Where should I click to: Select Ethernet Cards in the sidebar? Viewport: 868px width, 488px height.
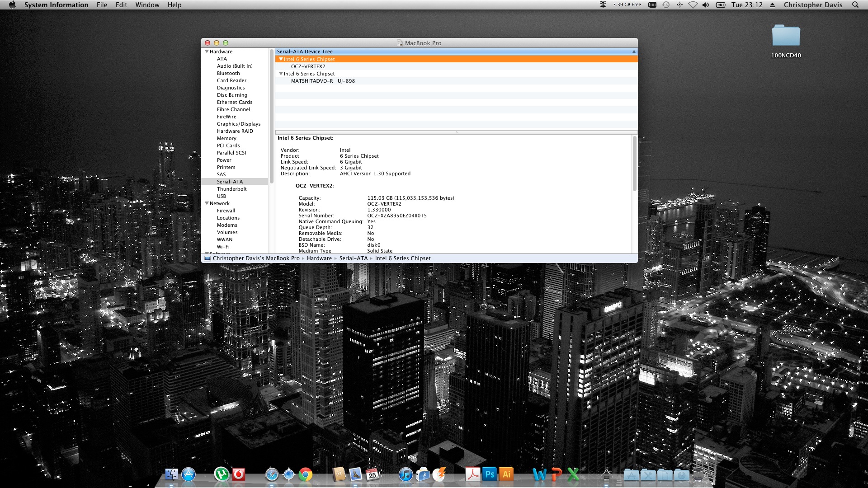[x=234, y=102]
